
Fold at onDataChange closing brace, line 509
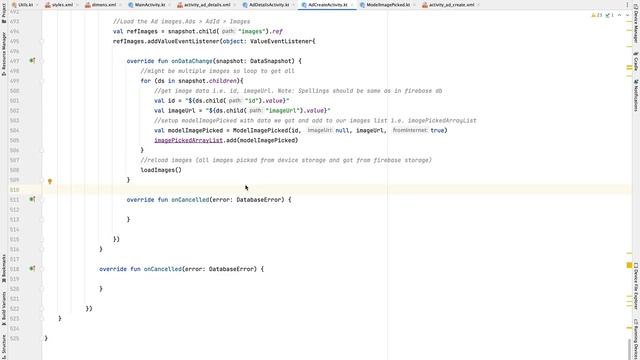[42, 180]
